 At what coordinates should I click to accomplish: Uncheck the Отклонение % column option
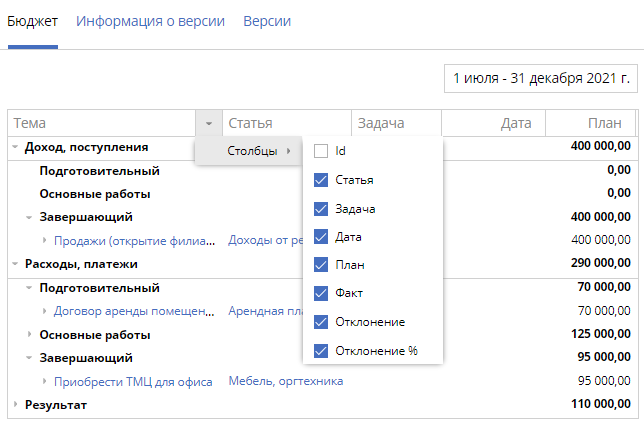(320, 351)
